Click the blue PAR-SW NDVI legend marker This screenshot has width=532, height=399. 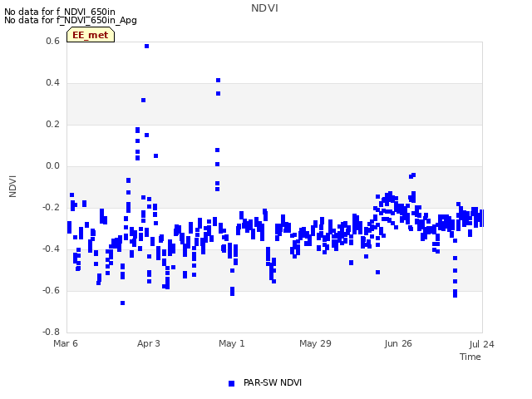(x=231, y=383)
